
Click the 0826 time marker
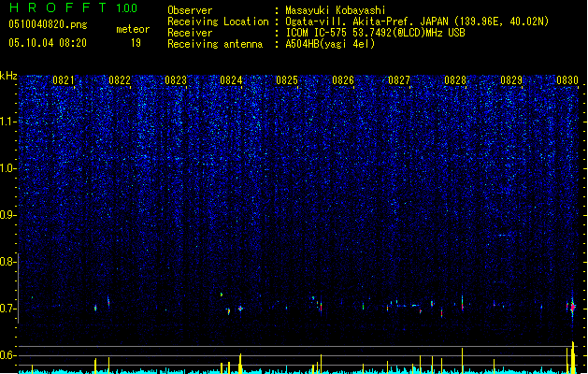point(343,80)
